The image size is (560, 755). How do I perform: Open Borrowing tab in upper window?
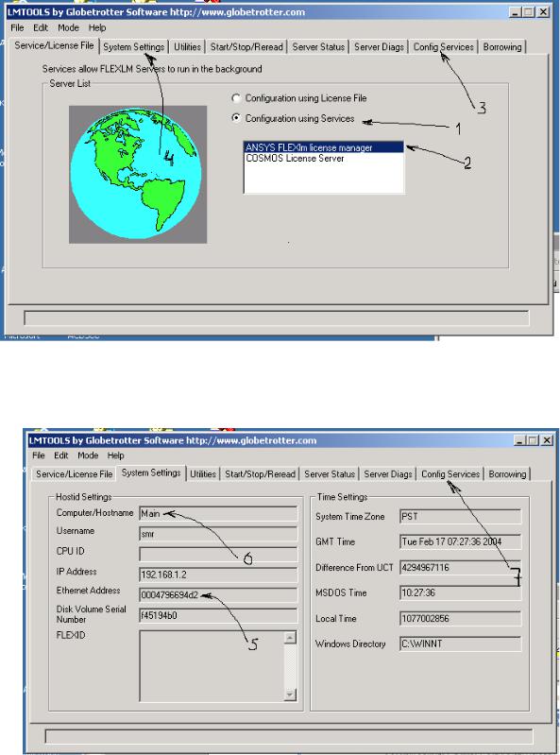[x=502, y=47]
